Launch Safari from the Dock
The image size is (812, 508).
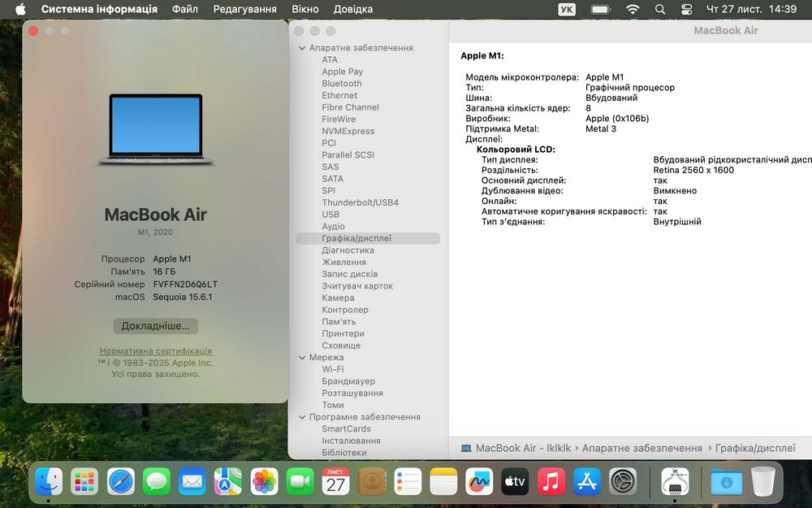tap(121, 481)
